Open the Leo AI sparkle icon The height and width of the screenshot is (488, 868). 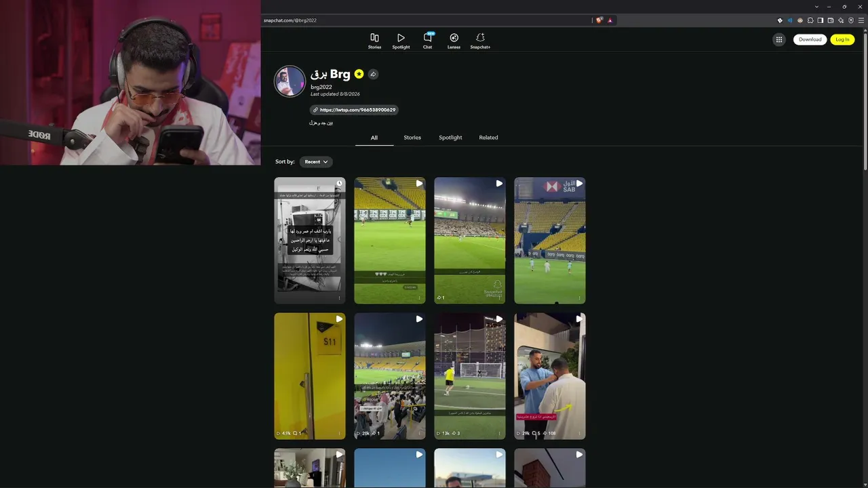coord(841,20)
